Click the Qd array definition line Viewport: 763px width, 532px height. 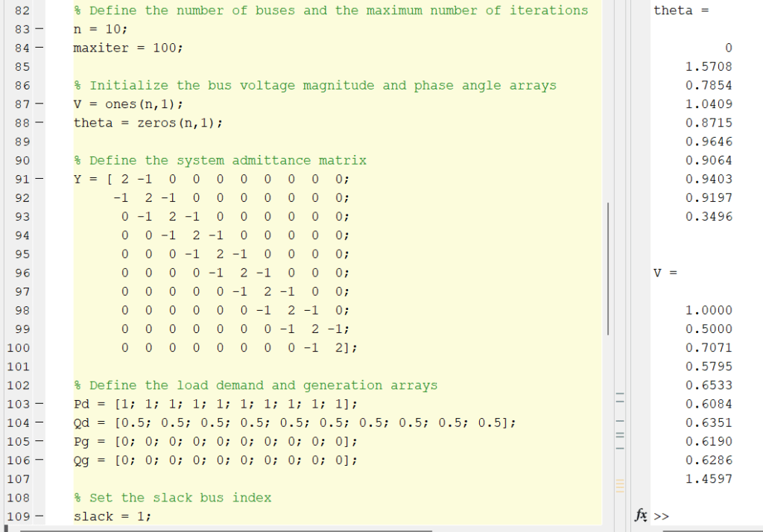point(294,422)
